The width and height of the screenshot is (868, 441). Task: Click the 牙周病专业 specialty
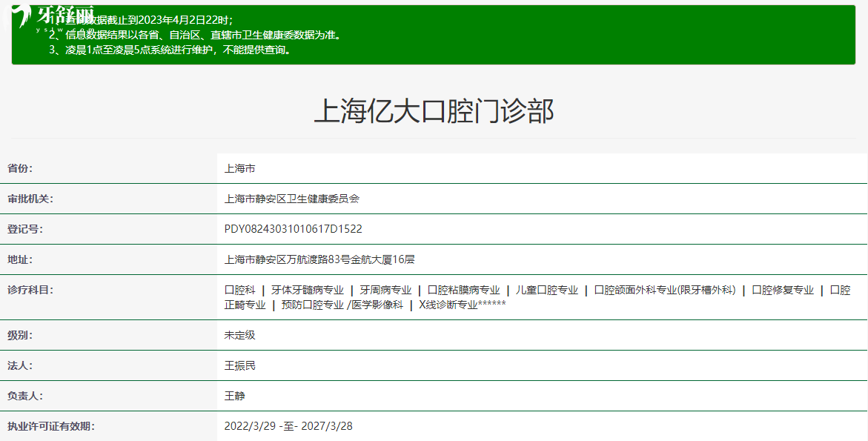tap(386, 289)
